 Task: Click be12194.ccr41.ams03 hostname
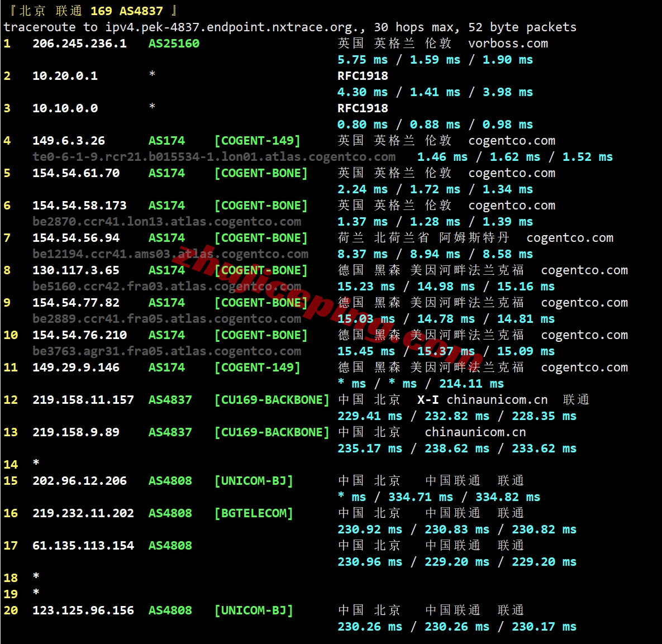(x=170, y=254)
